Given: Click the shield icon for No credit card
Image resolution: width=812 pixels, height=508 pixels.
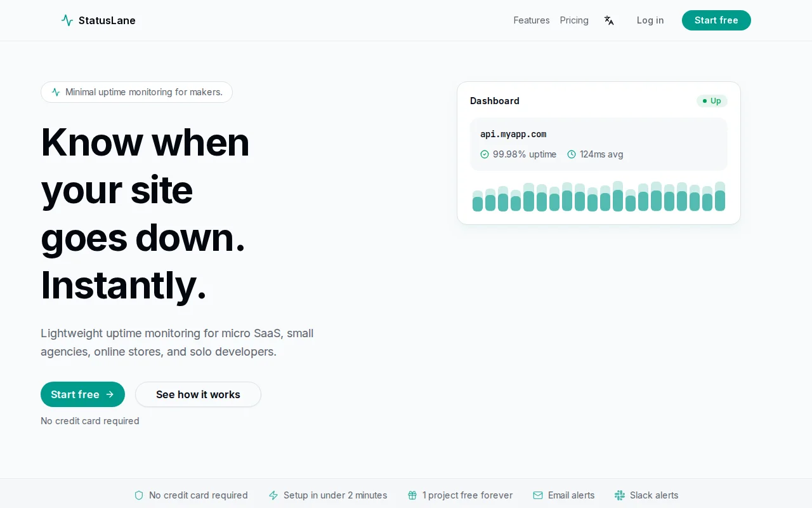Looking at the screenshot, I should [139, 495].
